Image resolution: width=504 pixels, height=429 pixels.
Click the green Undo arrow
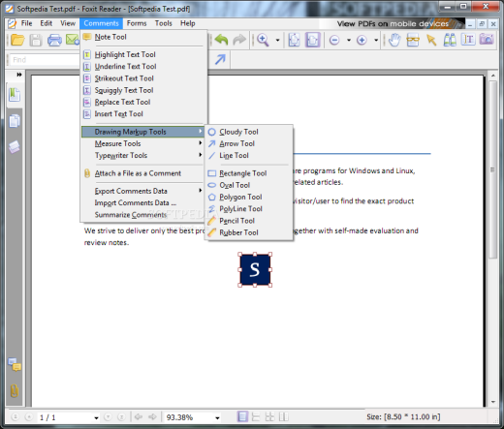pyautogui.click(x=221, y=40)
